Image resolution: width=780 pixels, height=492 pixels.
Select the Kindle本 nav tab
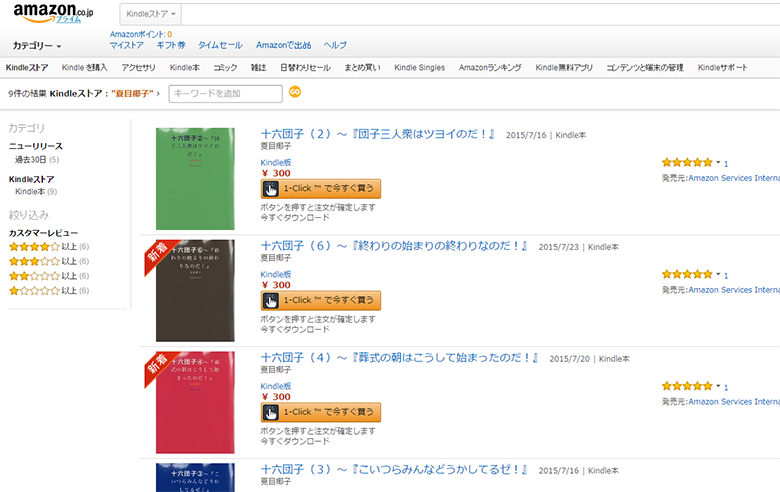point(185,68)
